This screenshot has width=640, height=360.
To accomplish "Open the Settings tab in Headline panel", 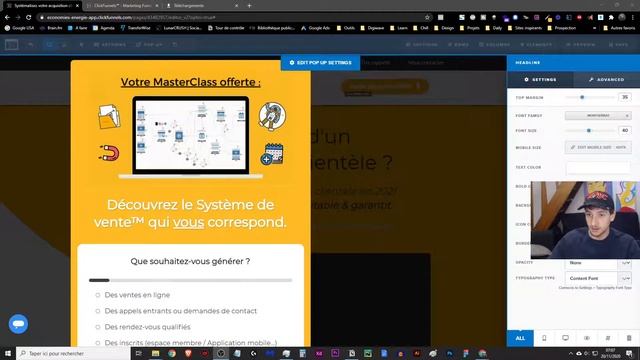I will 540,80.
